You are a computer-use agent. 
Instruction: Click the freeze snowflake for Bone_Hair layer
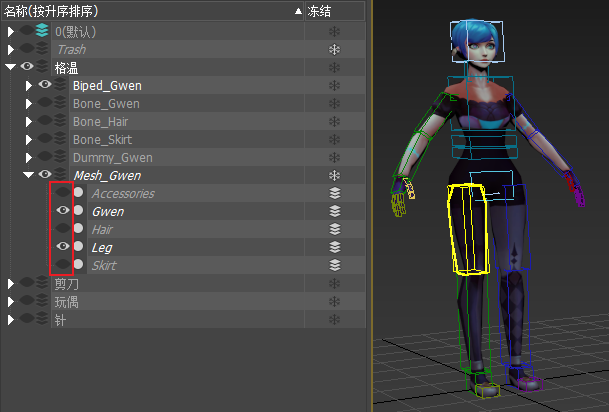tap(335, 121)
